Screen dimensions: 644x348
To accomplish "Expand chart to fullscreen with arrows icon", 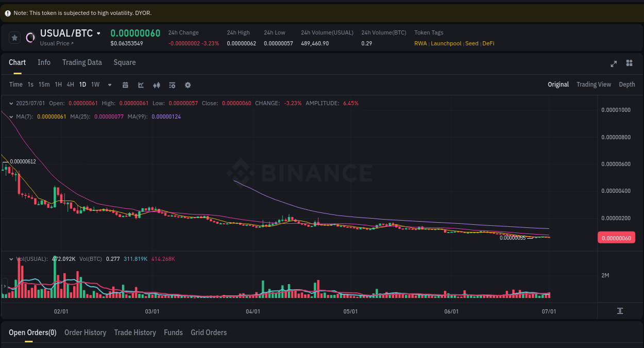I will click(614, 64).
